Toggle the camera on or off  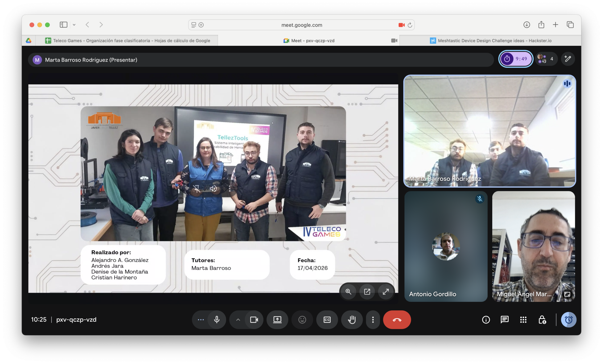click(254, 320)
